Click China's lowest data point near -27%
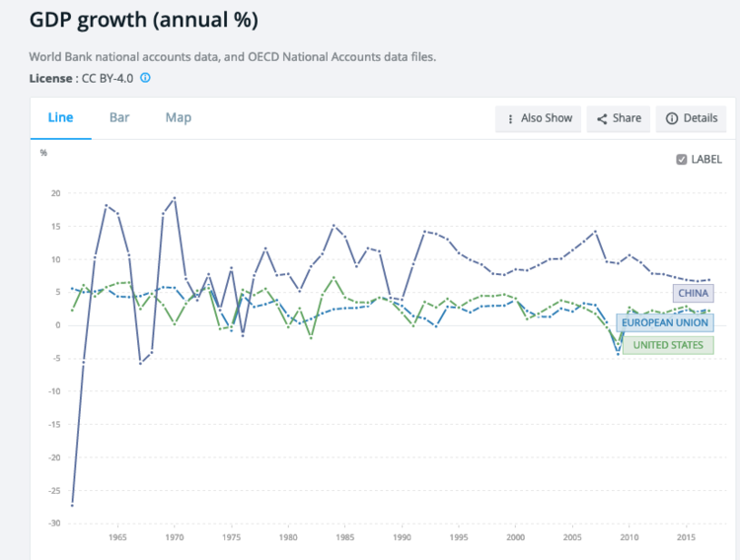The height and width of the screenshot is (560, 740). 72,505
